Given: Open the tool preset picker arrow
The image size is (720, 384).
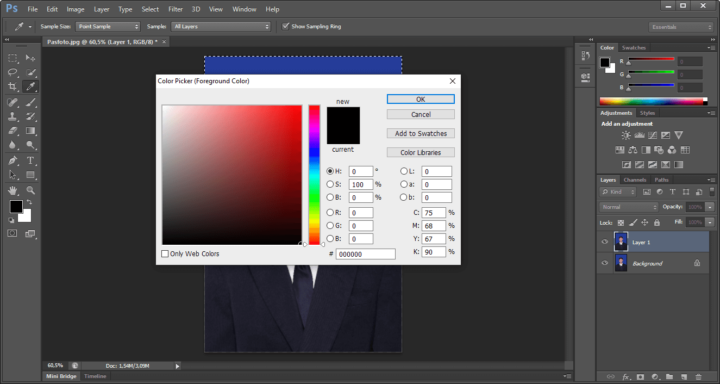Looking at the screenshot, I should pos(30,27).
